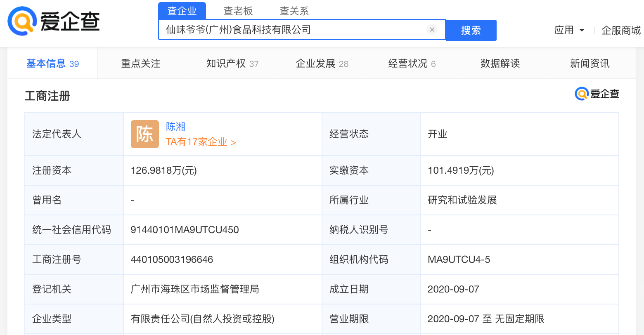Select the organization code MA9UTCU4-5
Image resolution: width=644 pixels, height=335 pixels.
pos(459,260)
